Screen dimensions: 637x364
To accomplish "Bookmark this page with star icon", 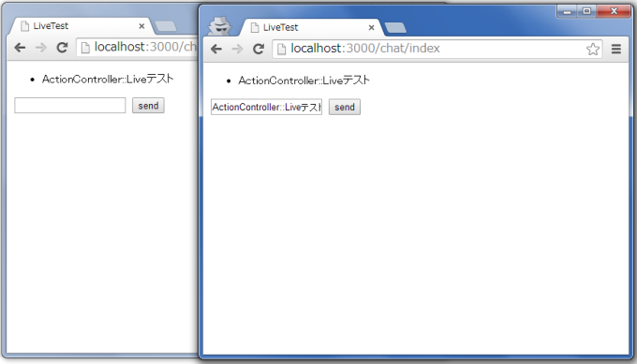I will pos(593,49).
